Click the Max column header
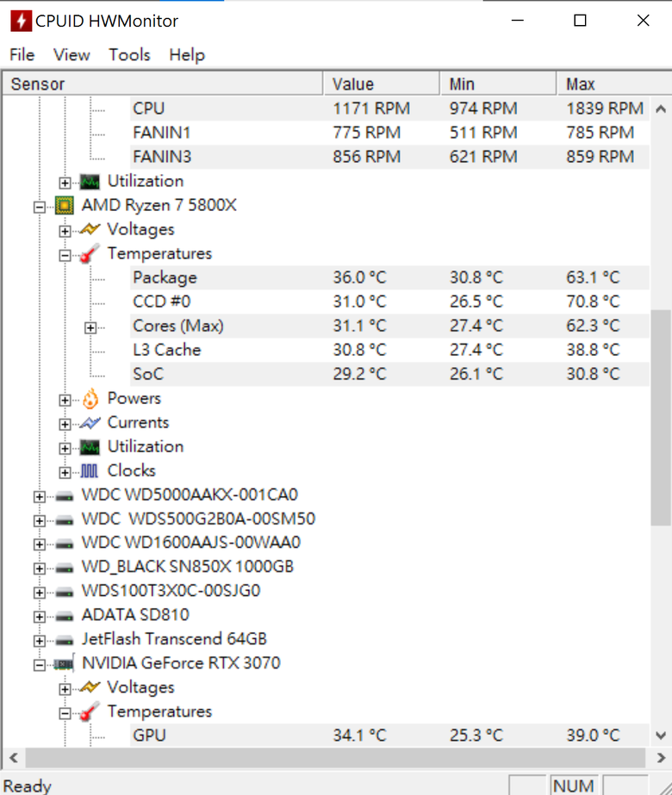 pos(614,84)
